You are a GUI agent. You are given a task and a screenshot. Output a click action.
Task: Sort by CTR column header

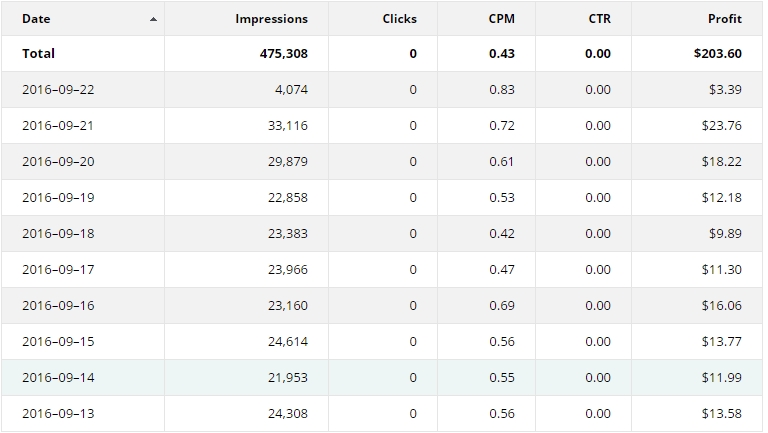(x=599, y=19)
